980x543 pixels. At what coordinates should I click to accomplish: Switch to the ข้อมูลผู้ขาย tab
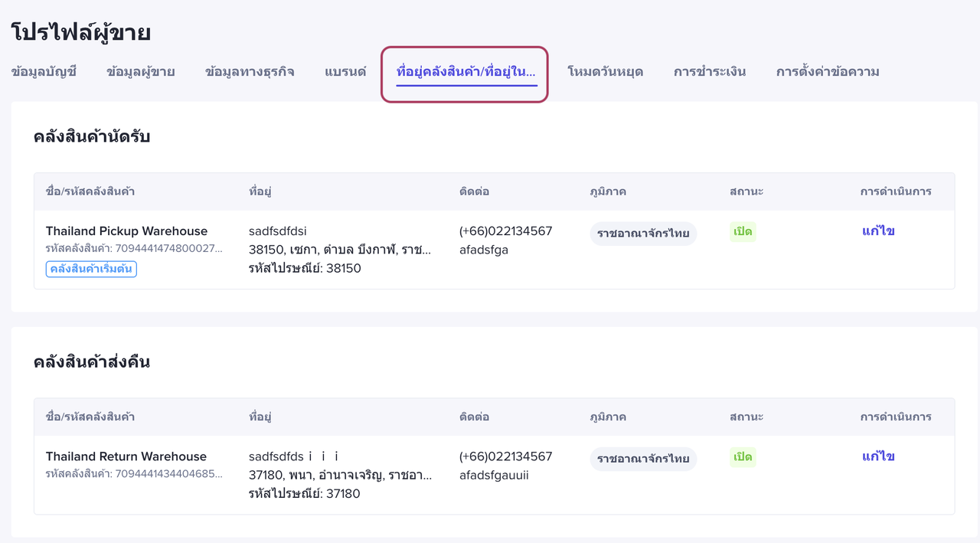[x=141, y=72]
